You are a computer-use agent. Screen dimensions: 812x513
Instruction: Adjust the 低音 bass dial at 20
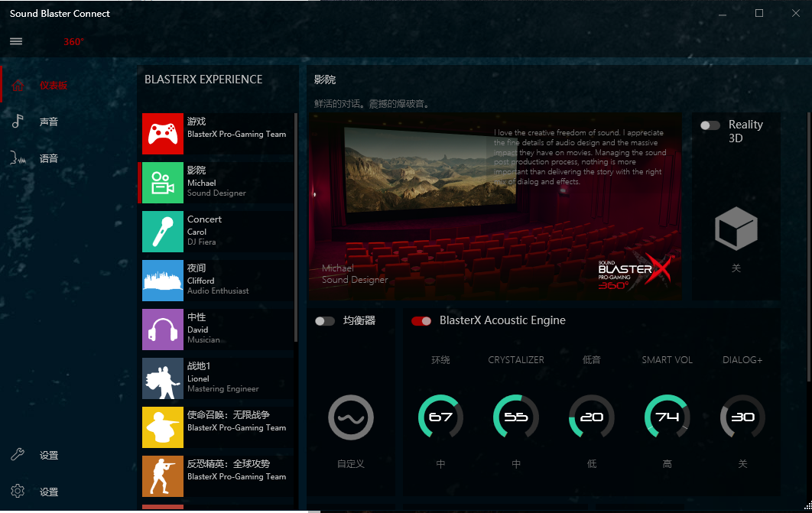[x=591, y=417]
